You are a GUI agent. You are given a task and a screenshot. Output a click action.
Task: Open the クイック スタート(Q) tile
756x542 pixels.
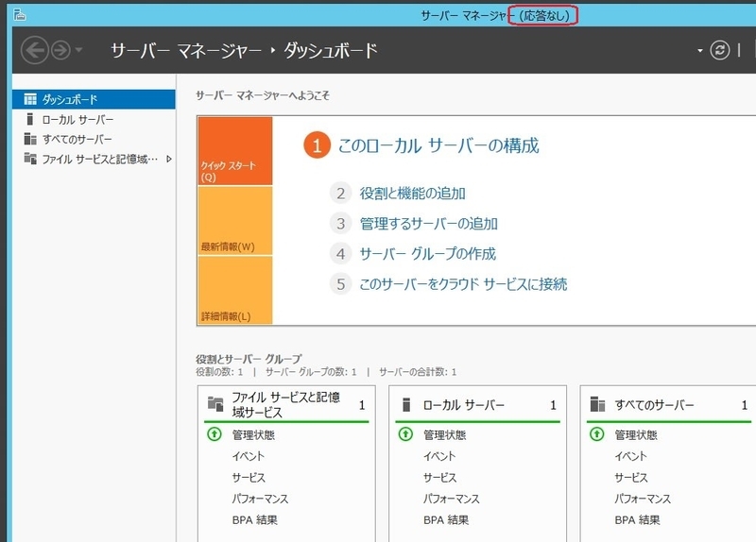(234, 151)
